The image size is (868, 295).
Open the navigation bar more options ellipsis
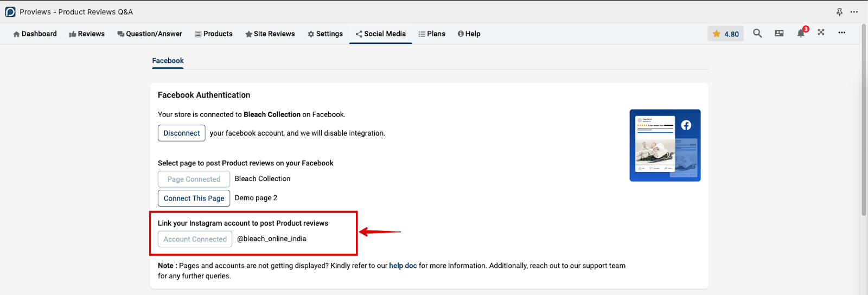click(x=842, y=33)
